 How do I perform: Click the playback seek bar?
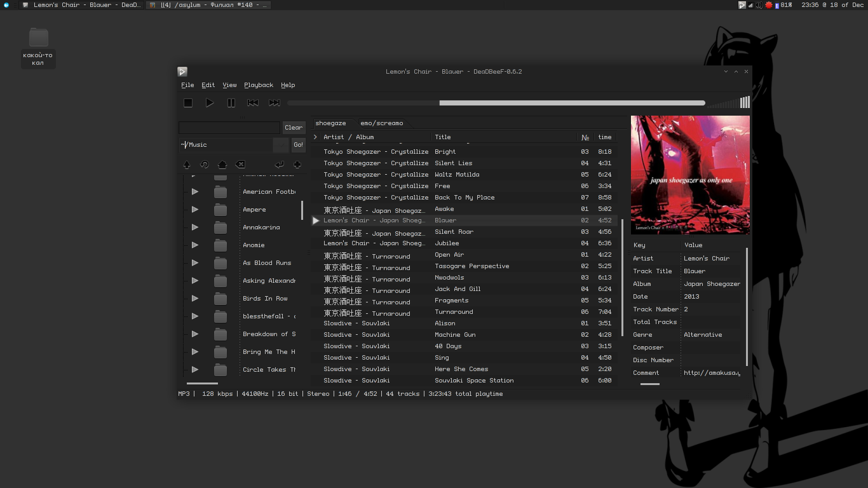(496, 103)
